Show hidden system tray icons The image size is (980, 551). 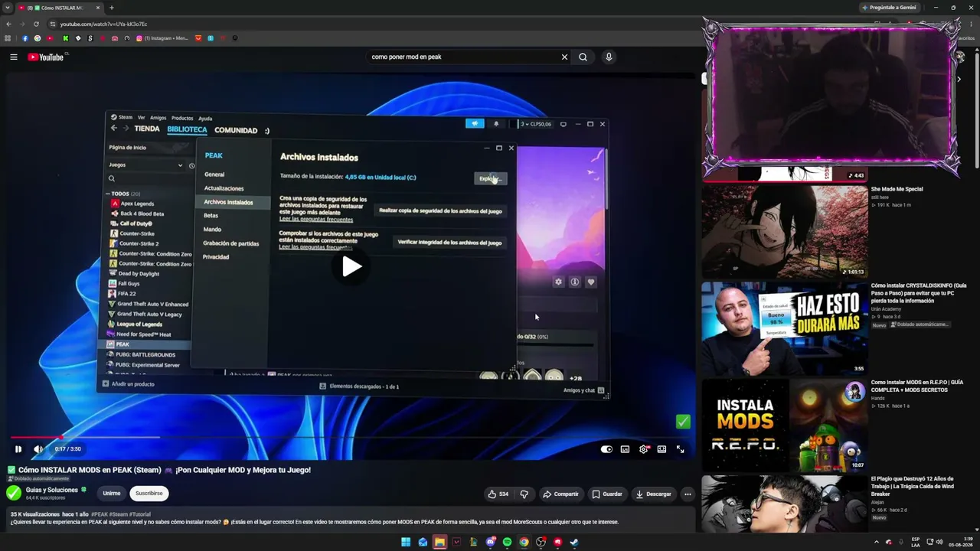tap(877, 543)
